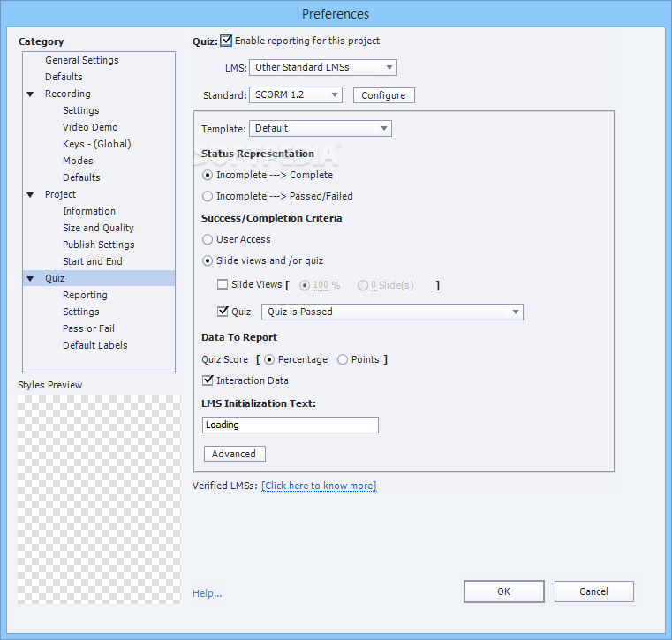Select Percentage quiz score option
The image size is (672, 640).
coord(269,360)
